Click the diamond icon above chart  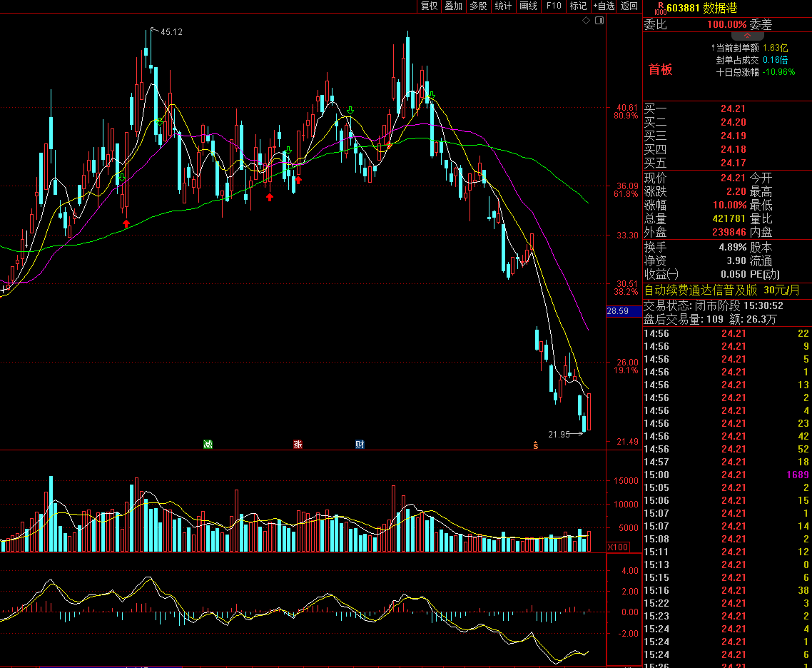point(587,20)
